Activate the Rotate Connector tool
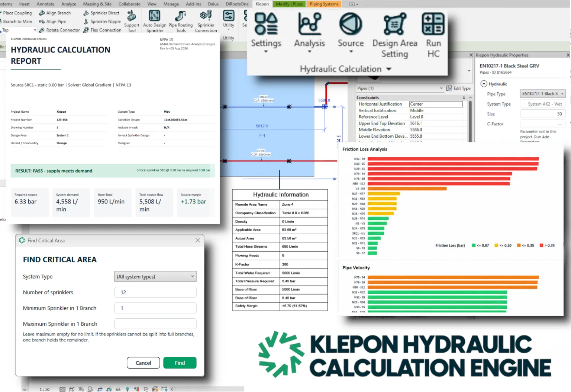Image resolution: width=571 pixels, height=392 pixels. [59, 30]
